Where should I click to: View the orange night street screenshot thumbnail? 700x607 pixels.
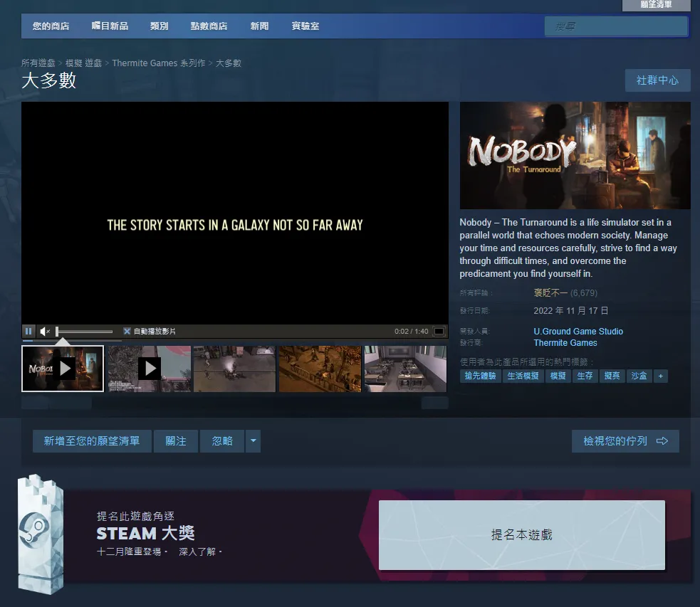320,369
